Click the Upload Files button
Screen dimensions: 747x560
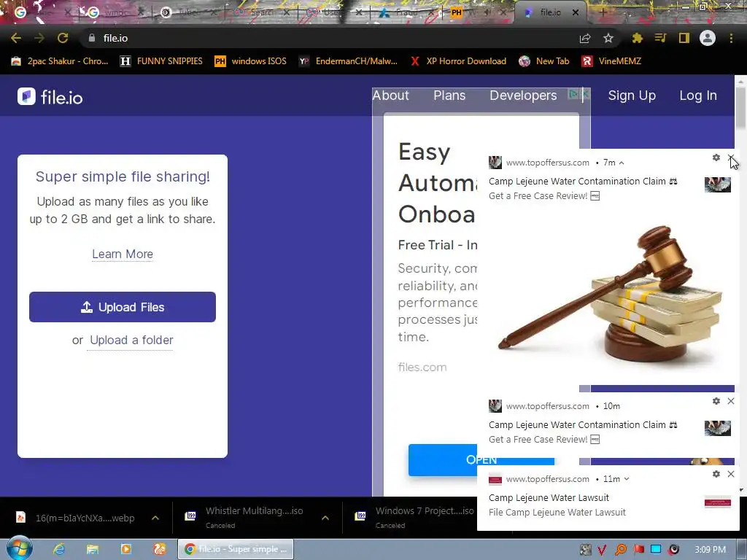tap(123, 307)
